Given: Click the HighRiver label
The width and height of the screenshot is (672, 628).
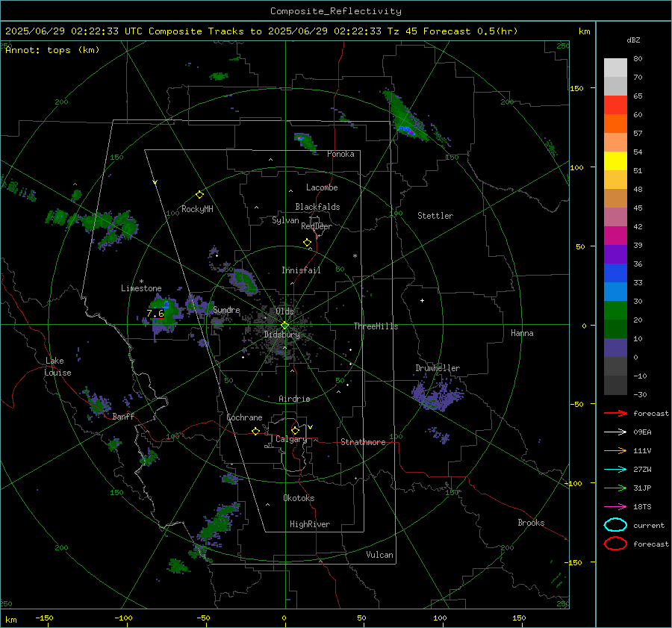Looking at the screenshot, I should point(310,524).
